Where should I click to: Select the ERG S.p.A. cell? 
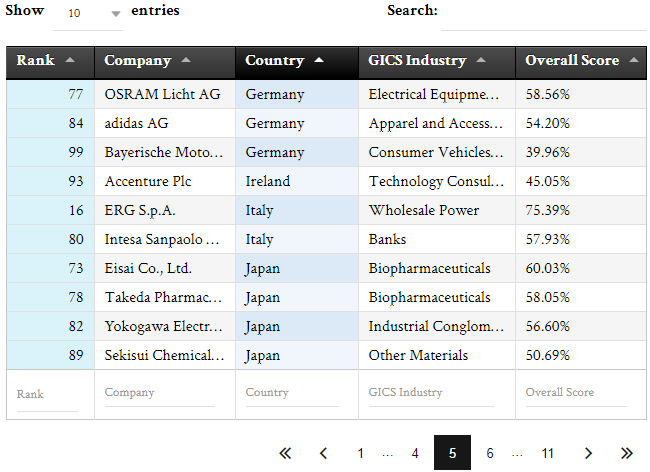165,210
